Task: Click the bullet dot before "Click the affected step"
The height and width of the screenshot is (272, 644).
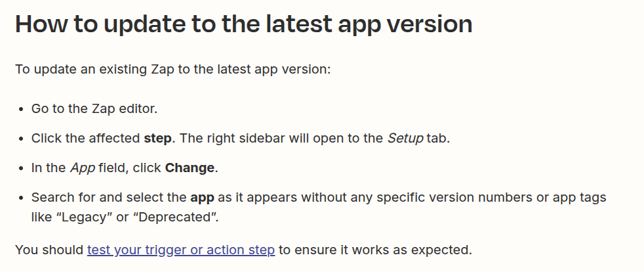Action: click(21, 139)
